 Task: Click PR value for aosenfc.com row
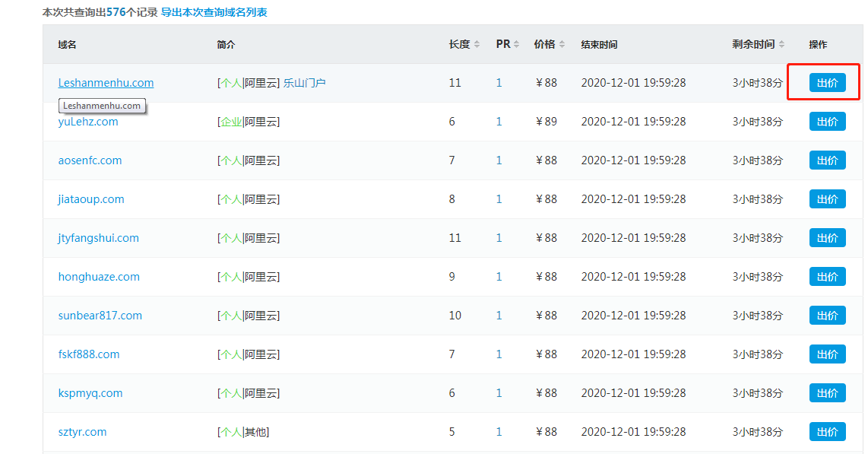[x=499, y=160]
